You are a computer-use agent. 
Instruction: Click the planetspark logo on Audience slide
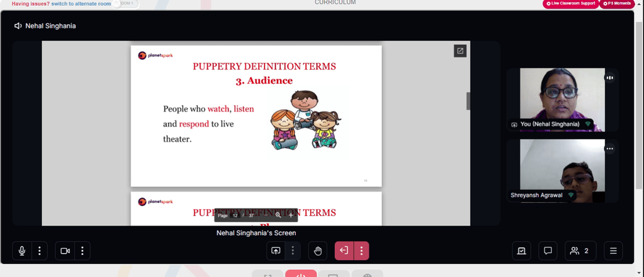pos(155,55)
